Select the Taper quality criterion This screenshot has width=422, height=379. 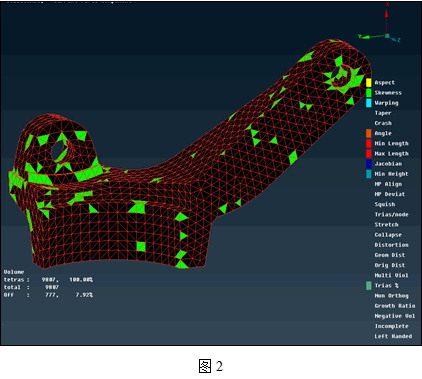[383, 113]
